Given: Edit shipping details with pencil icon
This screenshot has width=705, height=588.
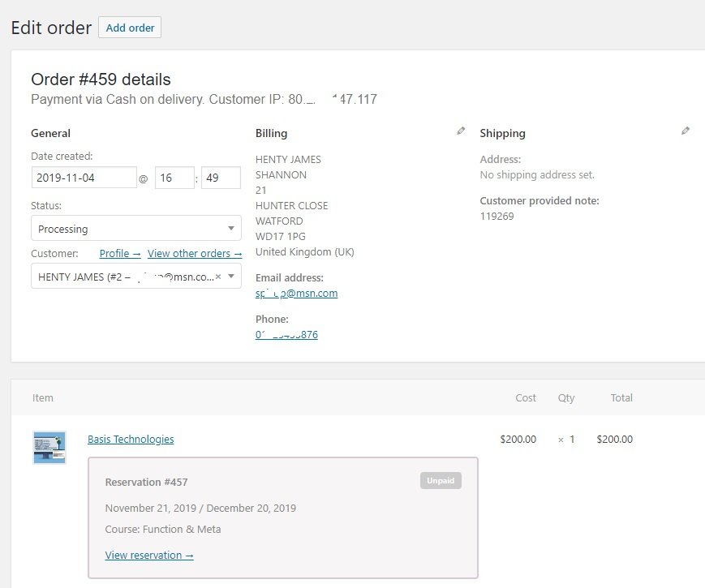Looking at the screenshot, I should [686, 131].
